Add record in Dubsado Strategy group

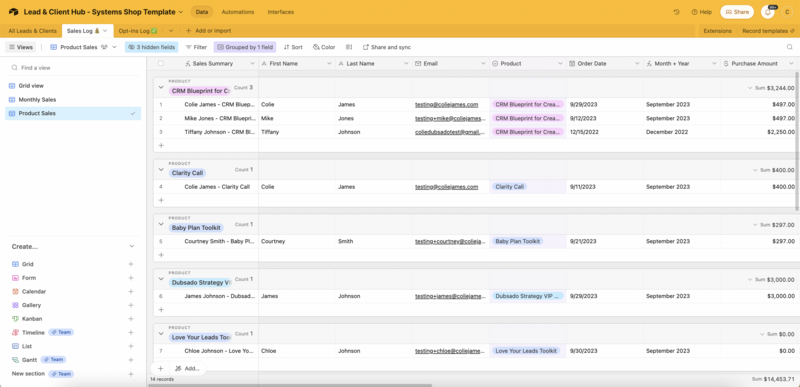click(161, 309)
